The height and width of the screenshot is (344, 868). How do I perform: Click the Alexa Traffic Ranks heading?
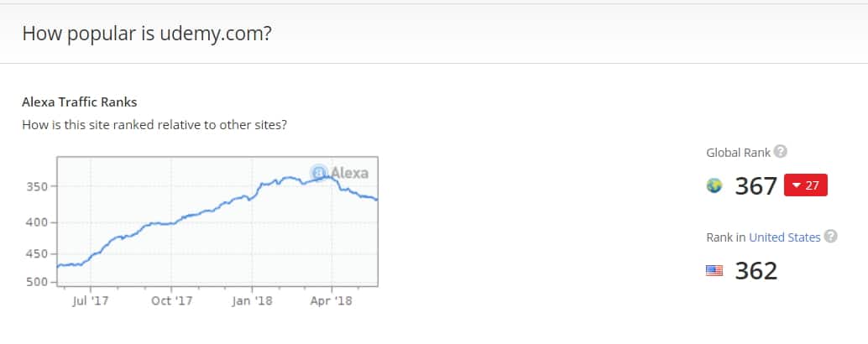79,102
